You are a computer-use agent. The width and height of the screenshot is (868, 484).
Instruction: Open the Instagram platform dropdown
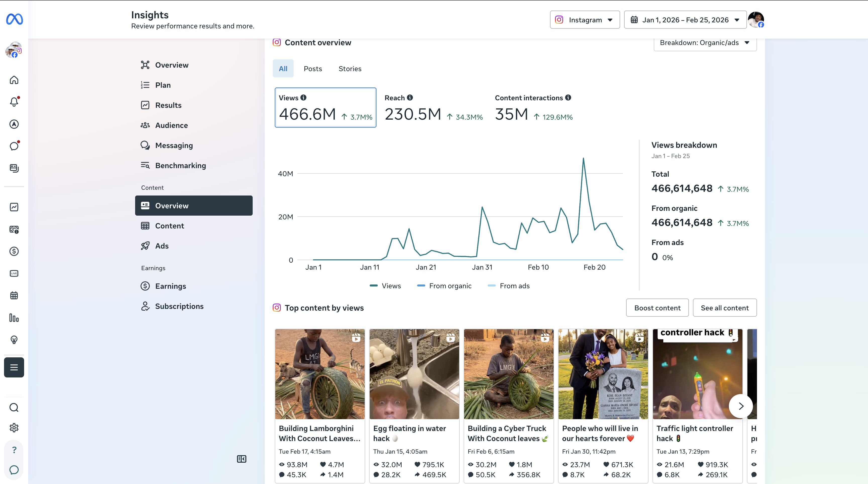[x=585, y=20]
